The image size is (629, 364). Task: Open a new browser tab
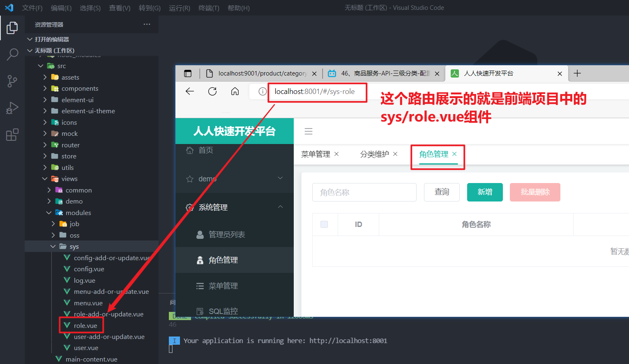coord(577,73)
